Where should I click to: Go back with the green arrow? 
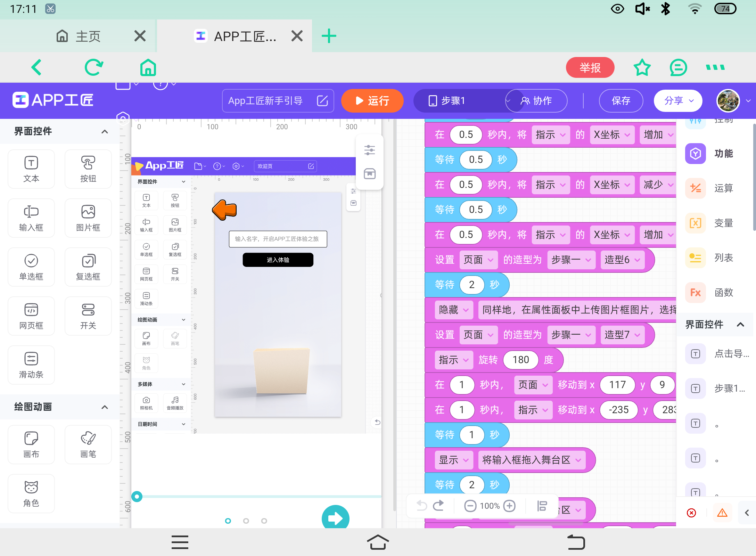(x=36, y=67)
